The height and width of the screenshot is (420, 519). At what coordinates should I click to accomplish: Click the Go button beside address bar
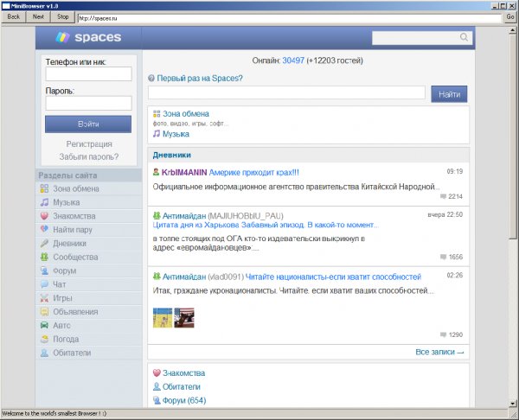(x=510, y=17)
